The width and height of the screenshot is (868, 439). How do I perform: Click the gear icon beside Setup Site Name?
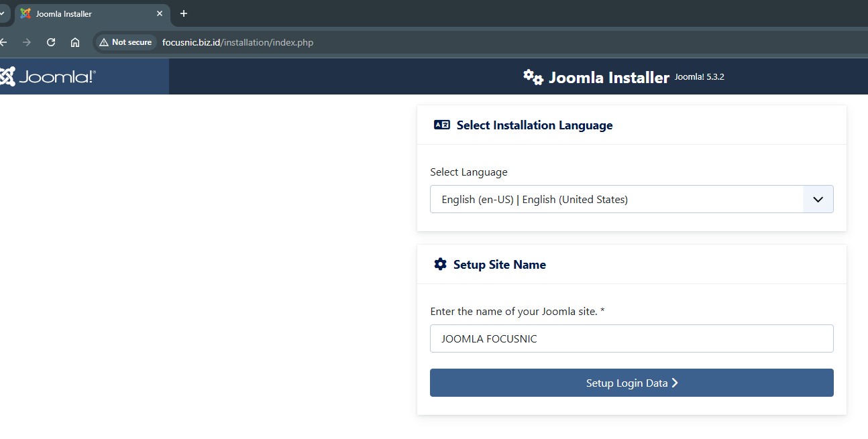point(440,264)
